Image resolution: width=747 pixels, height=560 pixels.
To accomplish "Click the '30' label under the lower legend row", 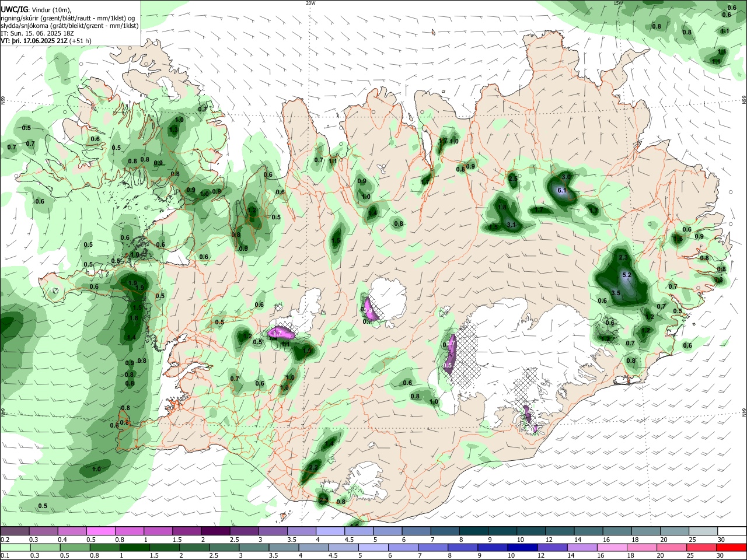I will tap(721, 555).
